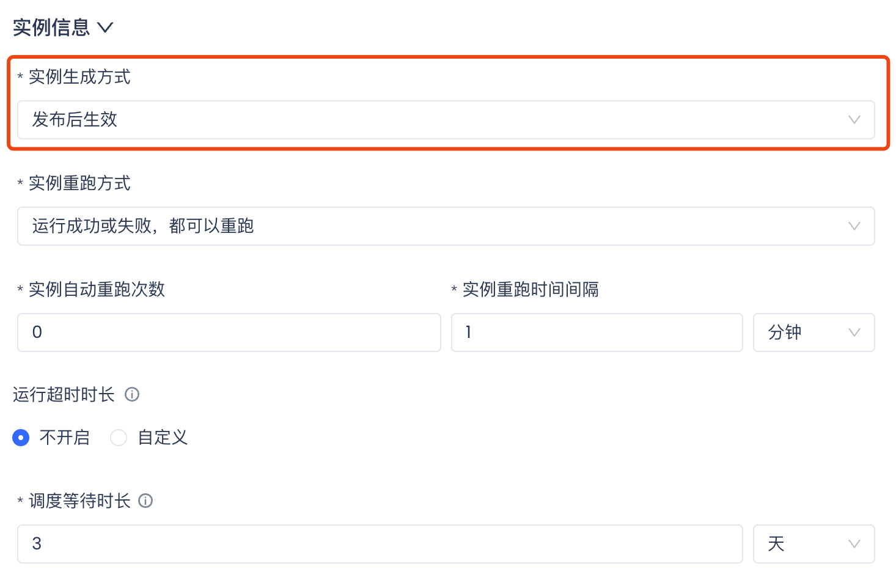Click the 实例重跑方式 field label

point(79,183)
